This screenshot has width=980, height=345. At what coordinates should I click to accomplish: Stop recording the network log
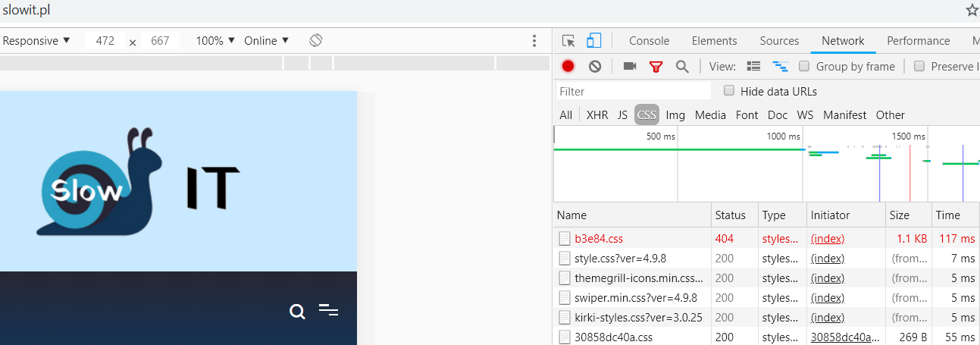coord(568,67)
